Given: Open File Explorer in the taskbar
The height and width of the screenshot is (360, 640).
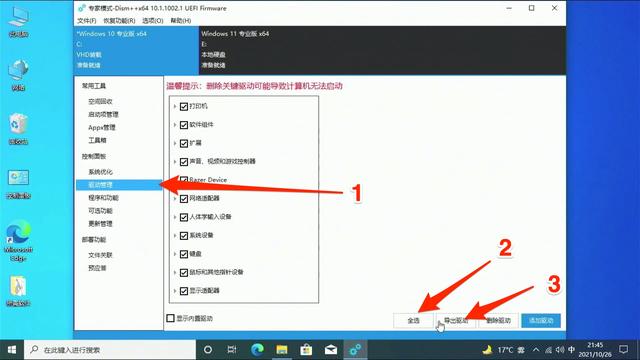Looking at the screenshot, I should 282,350.
